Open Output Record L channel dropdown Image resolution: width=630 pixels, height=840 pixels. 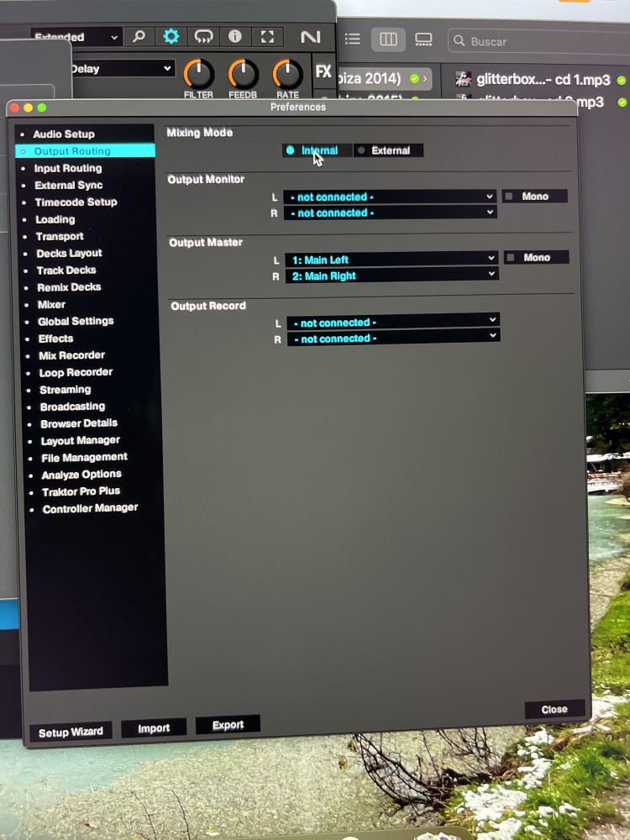coord(393,322)
